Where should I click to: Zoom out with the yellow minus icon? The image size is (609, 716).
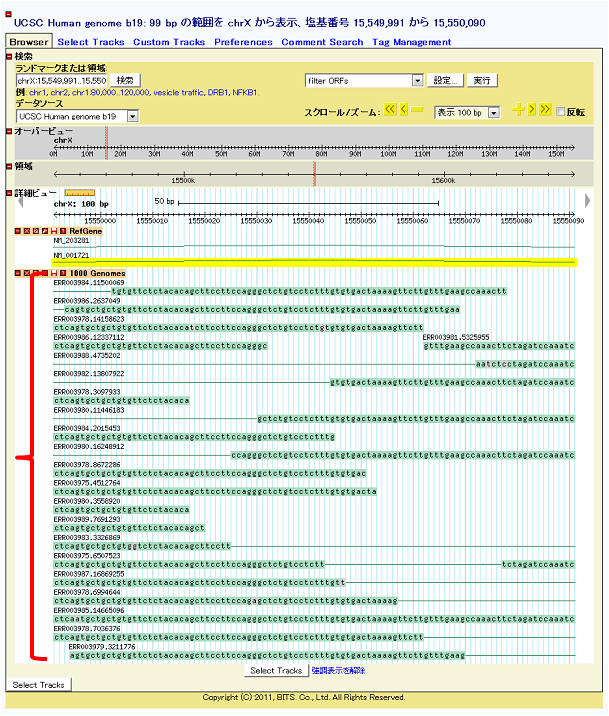tap(417, 110)
